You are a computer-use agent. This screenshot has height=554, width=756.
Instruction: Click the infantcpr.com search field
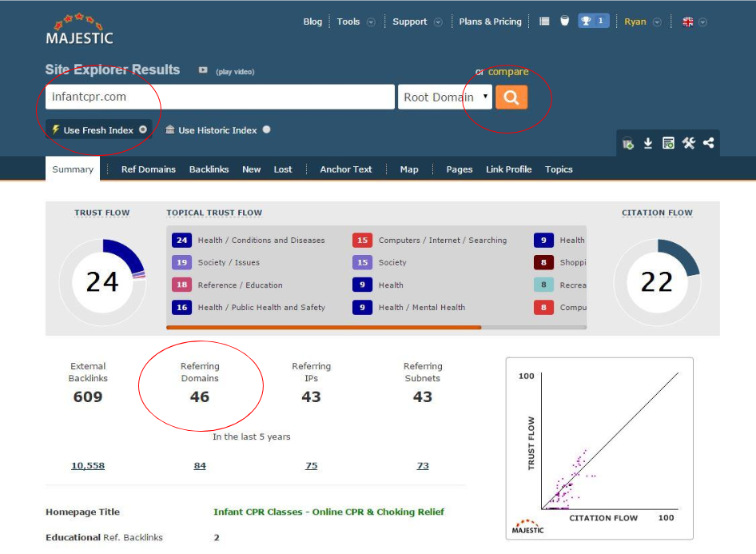pyautogui.click(x=220, y=97)
